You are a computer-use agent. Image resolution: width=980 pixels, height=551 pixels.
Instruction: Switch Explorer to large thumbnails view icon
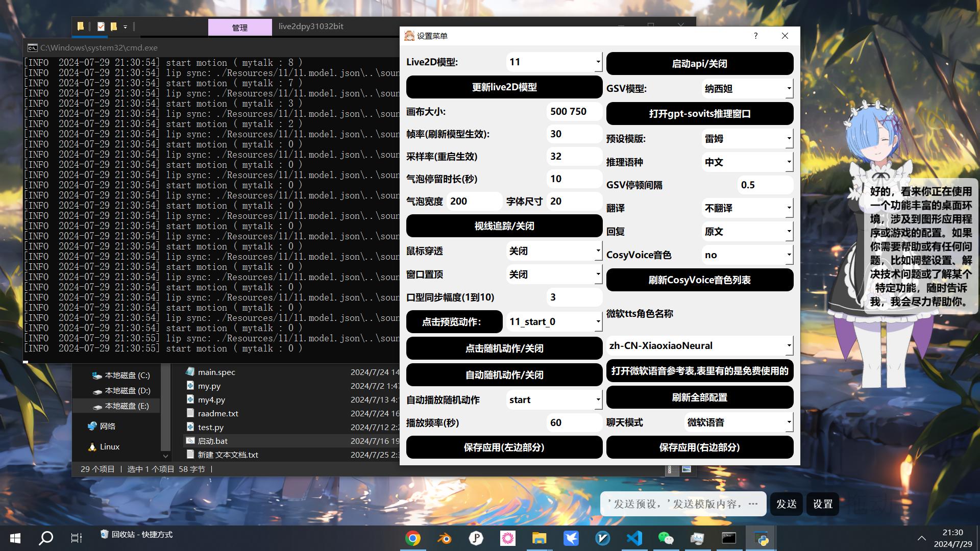tap(687, 469)
